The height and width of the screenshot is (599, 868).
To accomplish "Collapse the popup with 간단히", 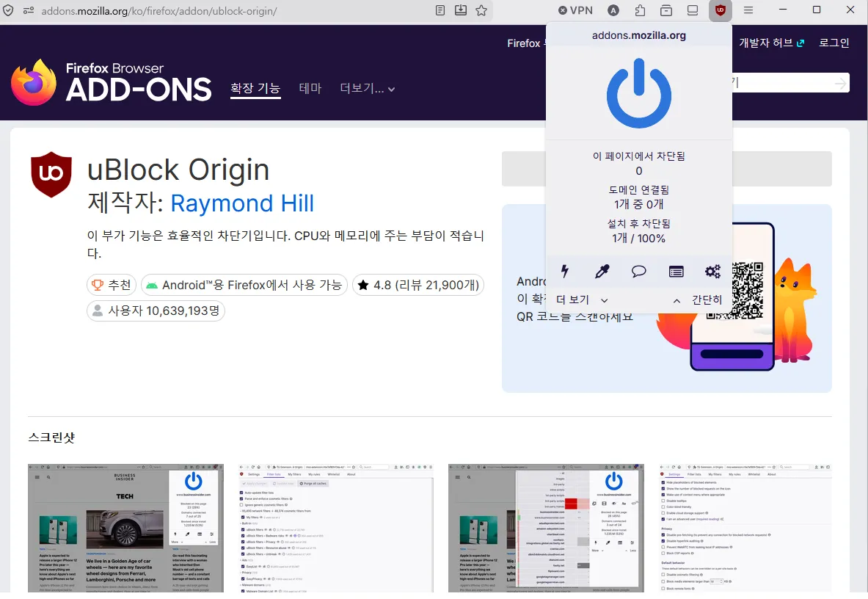I will [x=698, y=299].
